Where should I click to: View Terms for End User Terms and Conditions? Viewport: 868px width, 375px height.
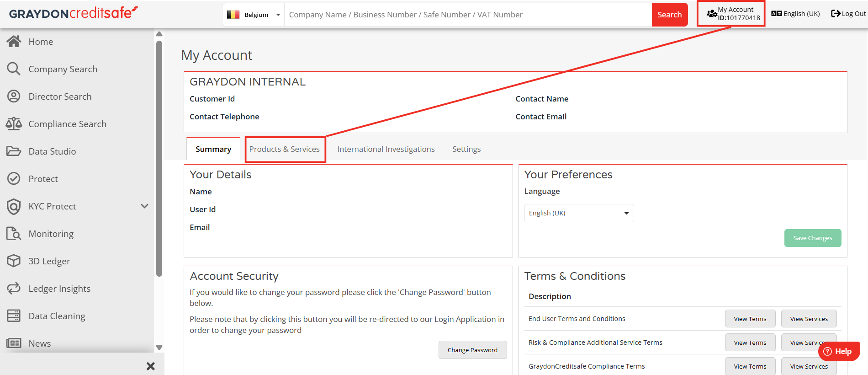[750, 319]
